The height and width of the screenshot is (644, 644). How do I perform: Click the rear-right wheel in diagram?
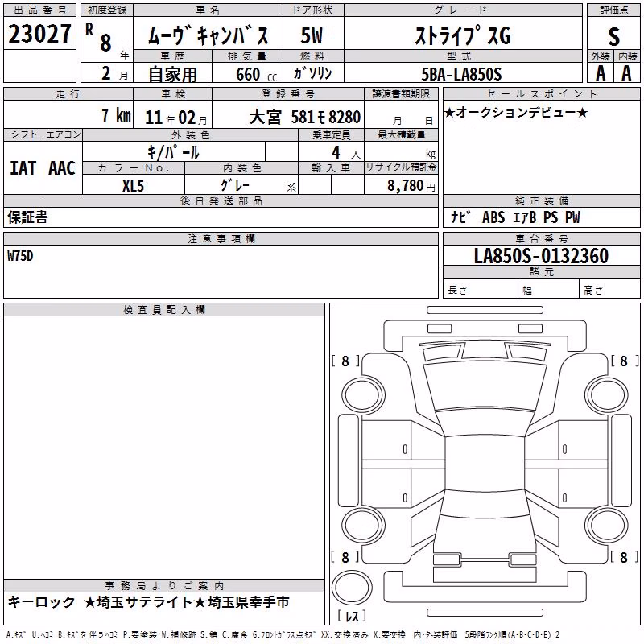[x=607, y=526]
